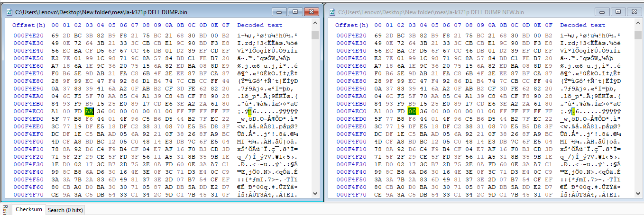
Task: Open the Search (0 hits) tab
Action: tap(65, 210)
